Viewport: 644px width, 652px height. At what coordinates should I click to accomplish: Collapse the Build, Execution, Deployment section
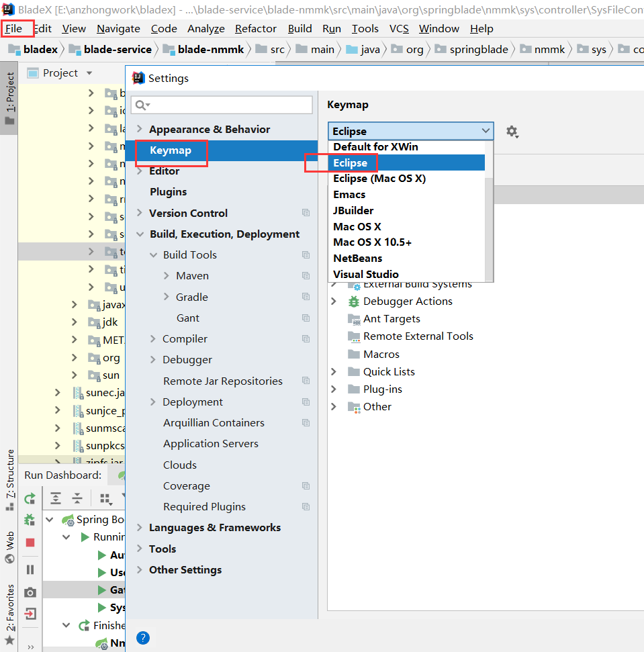(x=139, y=234)
